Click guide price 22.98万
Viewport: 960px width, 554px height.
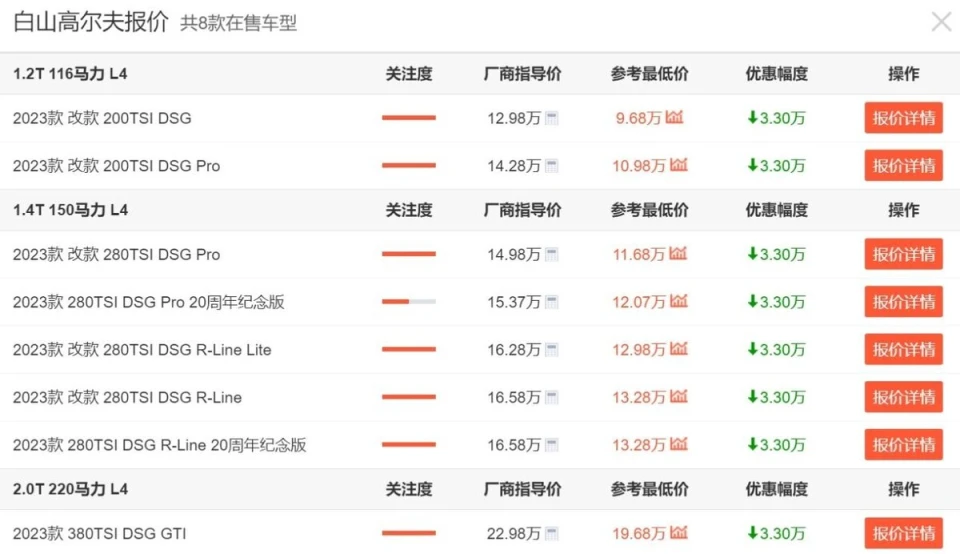click(x=514, y=533)
